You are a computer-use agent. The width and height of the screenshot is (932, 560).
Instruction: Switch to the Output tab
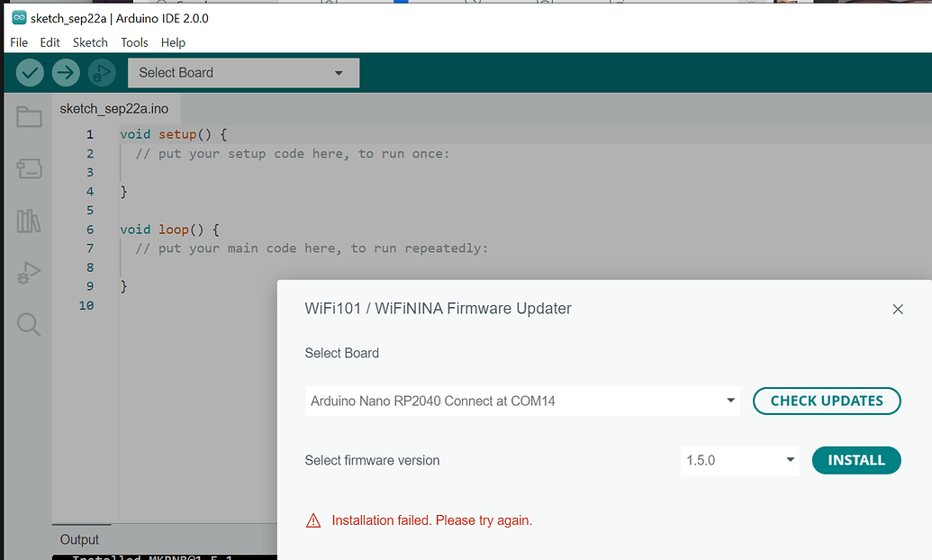[80, 538]
